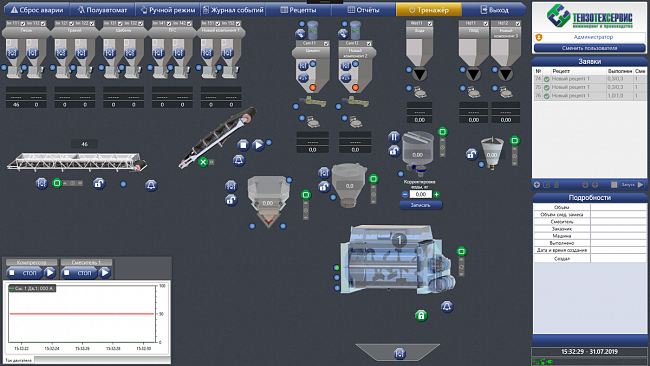
Task: Start the inclined conveyor with play icon
Action: point(258,145)
